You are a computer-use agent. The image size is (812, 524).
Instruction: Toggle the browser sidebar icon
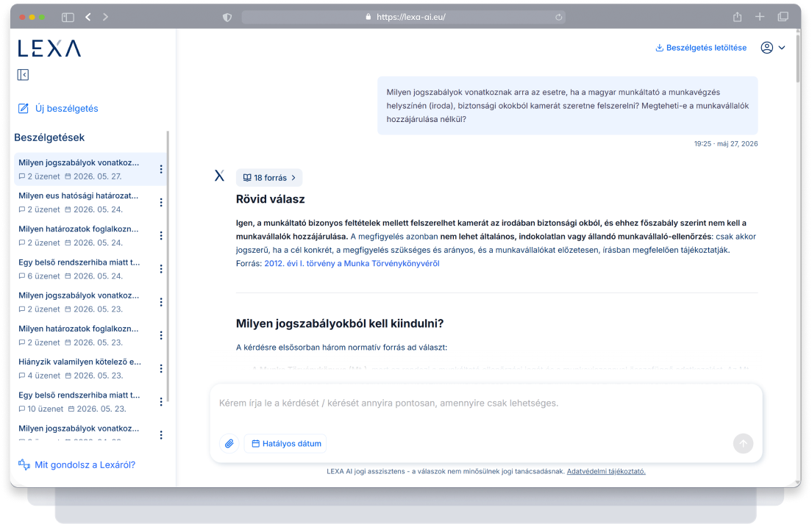(68, 17)
